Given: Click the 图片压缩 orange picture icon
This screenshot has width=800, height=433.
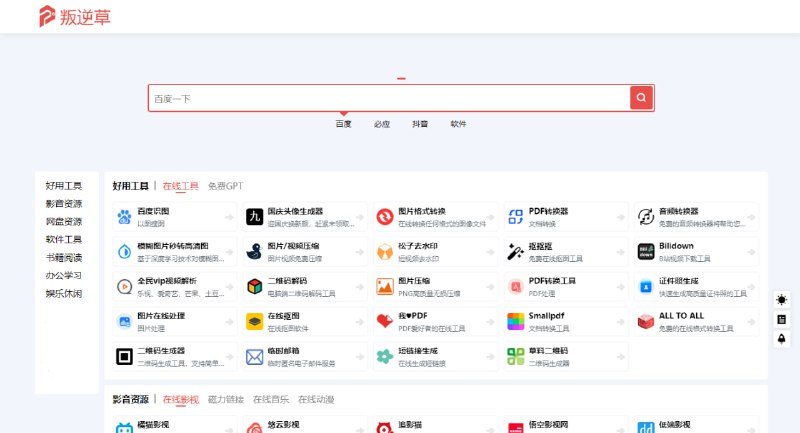Looking at the screenshot, I should point(385,287).
